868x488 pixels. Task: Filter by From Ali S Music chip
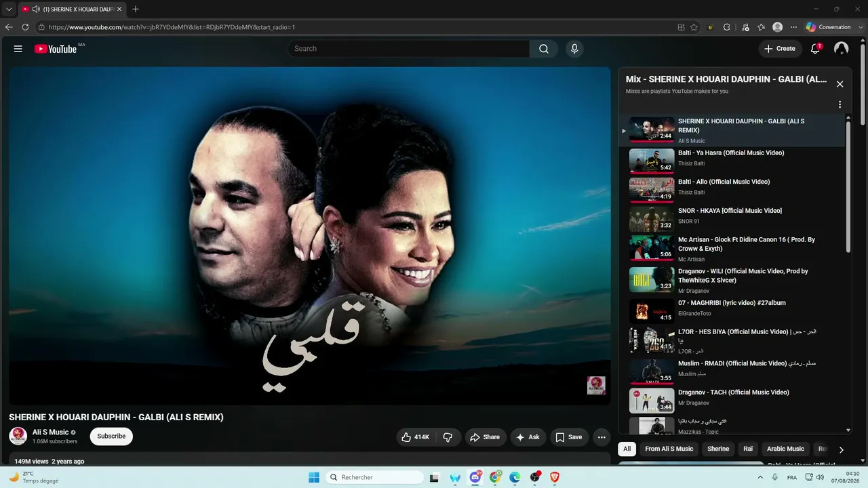tap(669, 449)
